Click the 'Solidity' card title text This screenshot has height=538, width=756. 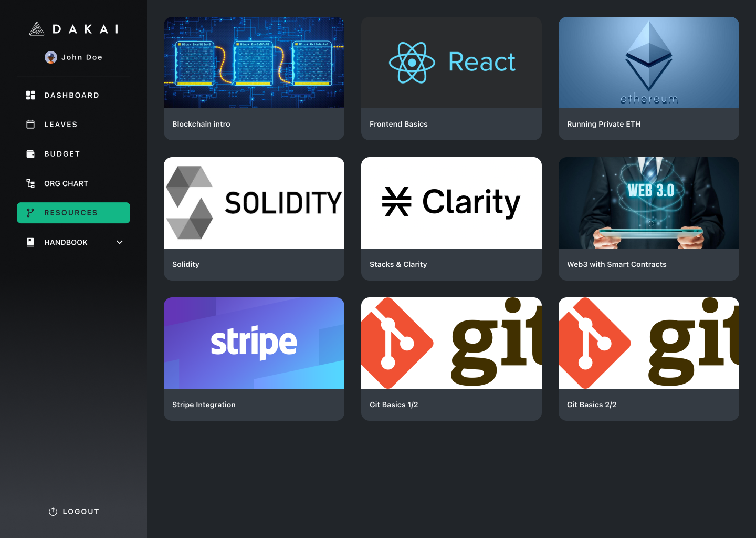point(186,264)
